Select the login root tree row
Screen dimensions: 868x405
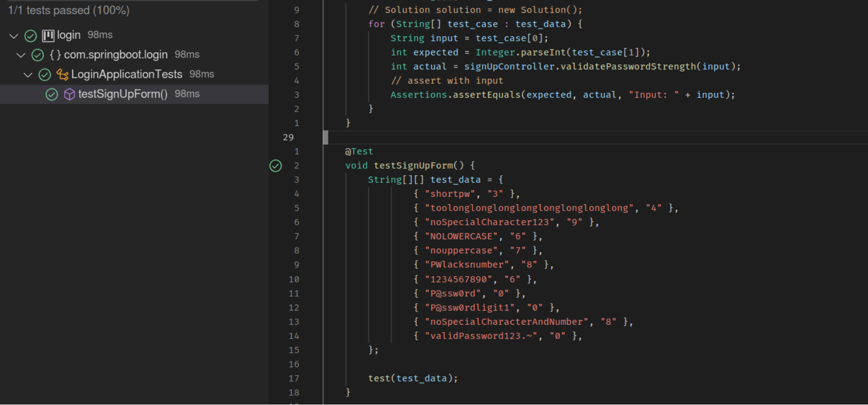[134, 35]
